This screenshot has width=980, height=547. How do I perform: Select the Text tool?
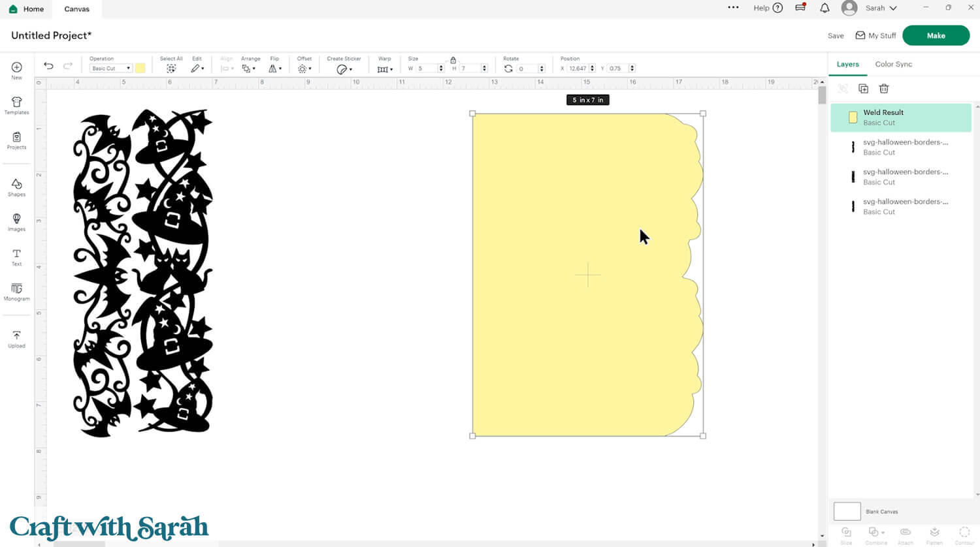pyautogui.click(x=16, y=257)
